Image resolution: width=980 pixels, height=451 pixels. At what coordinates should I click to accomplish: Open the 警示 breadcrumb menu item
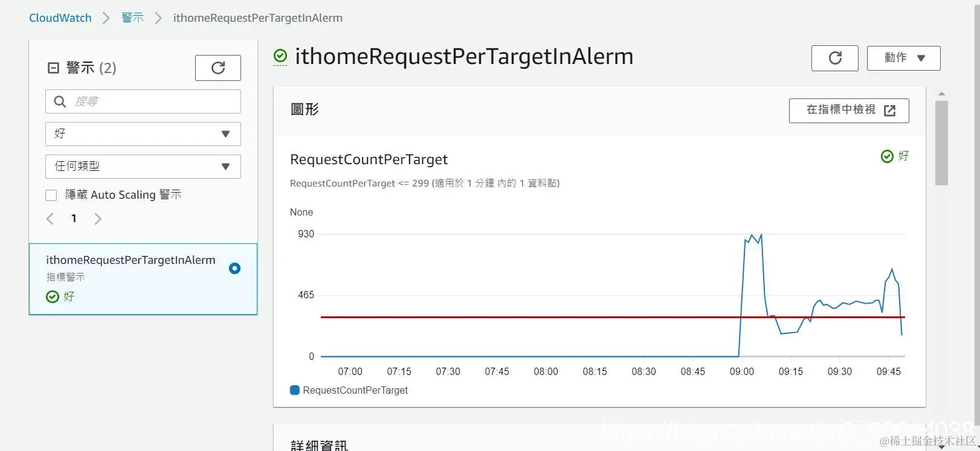click(x=132, y=18)
